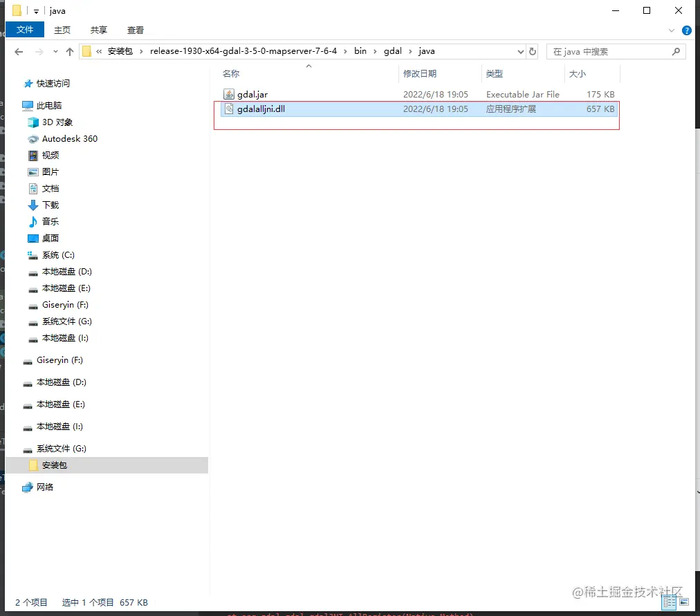Open the 桌面 folder
700x616 pixels.
50,239
